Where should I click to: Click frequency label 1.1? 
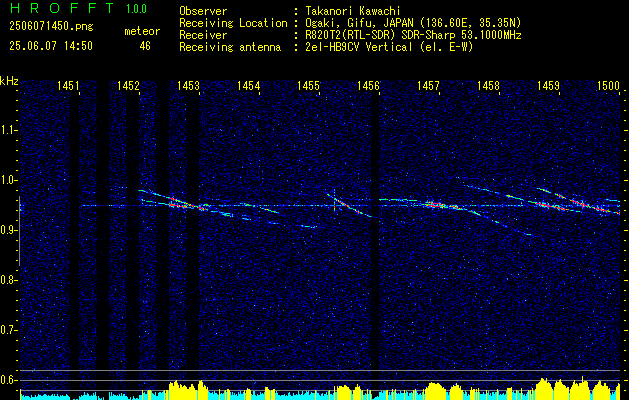[7, 130]
